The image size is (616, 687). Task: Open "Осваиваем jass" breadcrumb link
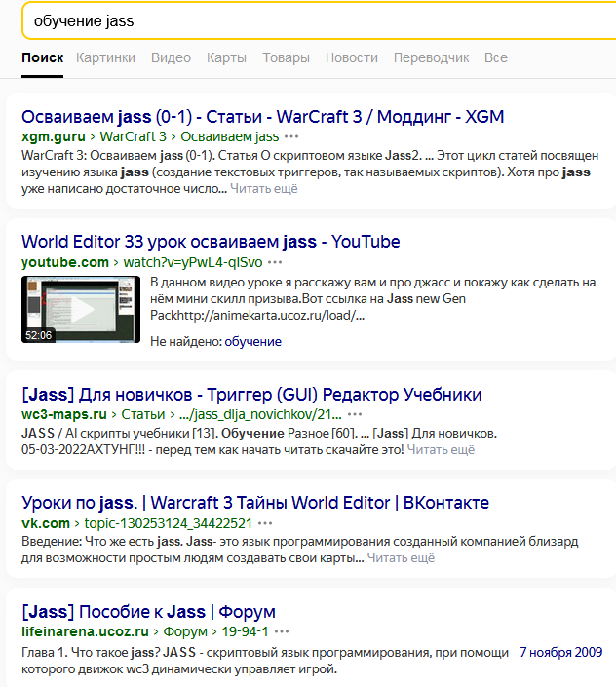tap(230, 136)
